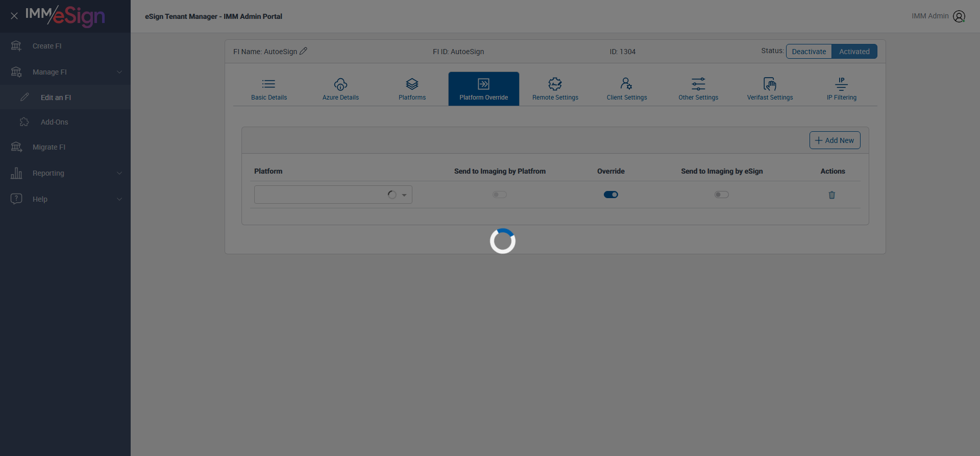This screenshot has height=456, width=980.
Task: Click the ID: 1304 text
Action: 623,52
